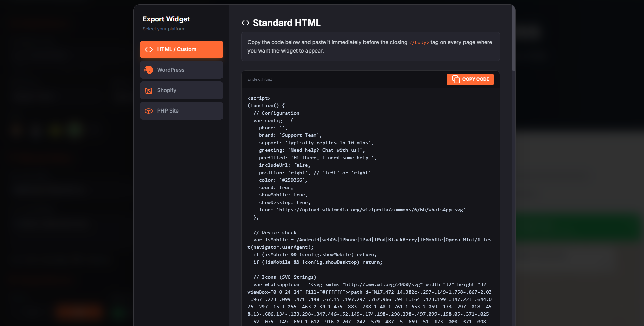
Task: Click the "sound: true" code line
Action: [276, 188]
